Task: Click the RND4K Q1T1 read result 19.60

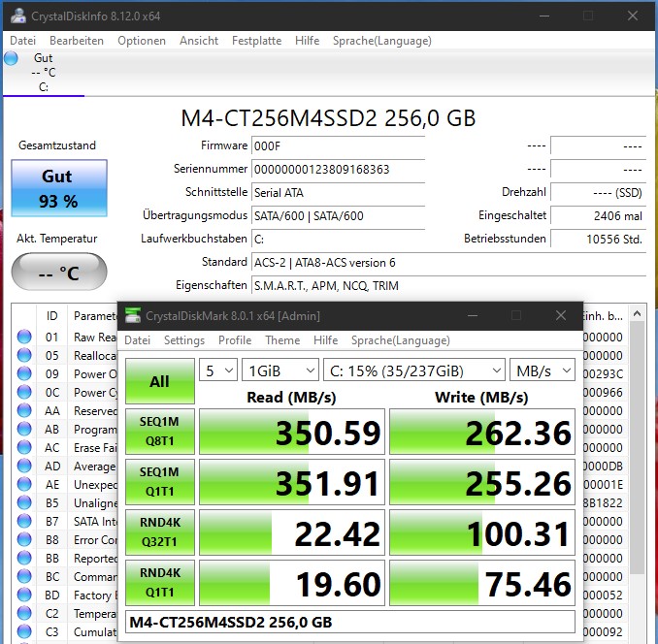Action: 292,583
